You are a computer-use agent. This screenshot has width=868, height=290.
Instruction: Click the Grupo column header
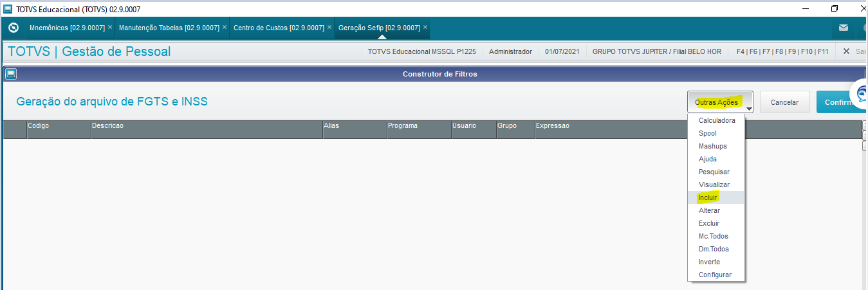click(x=515, y=129)
